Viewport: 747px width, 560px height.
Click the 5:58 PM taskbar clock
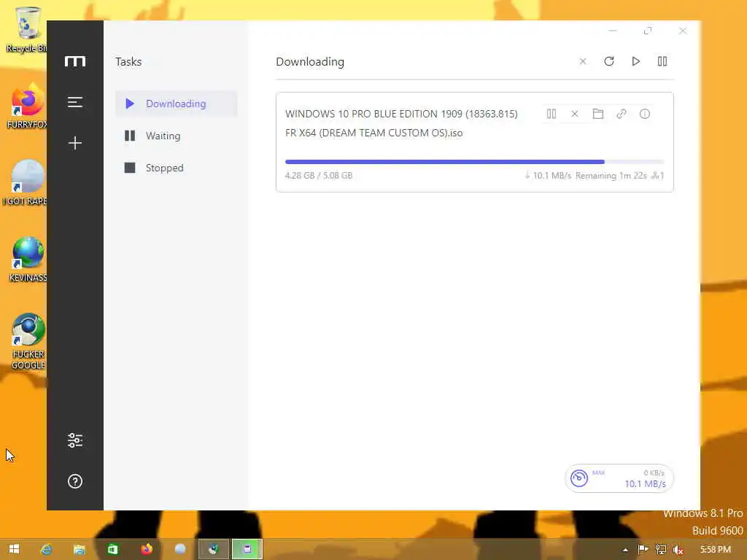point(715,550)
